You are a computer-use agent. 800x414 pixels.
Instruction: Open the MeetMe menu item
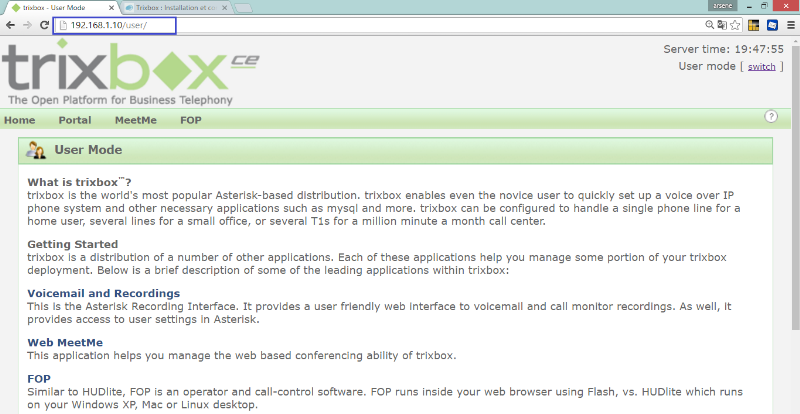point(136,120)
